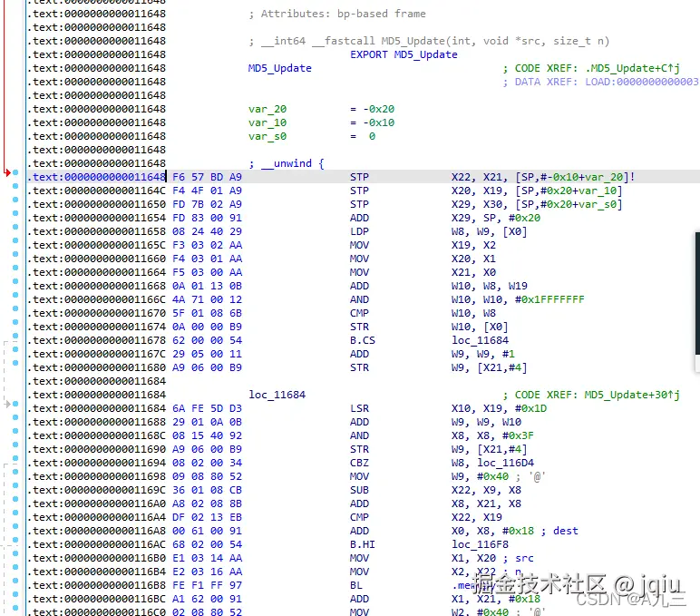700x616 pixels.
Task: Select the loc_11684 label definition
Action: 277,395
